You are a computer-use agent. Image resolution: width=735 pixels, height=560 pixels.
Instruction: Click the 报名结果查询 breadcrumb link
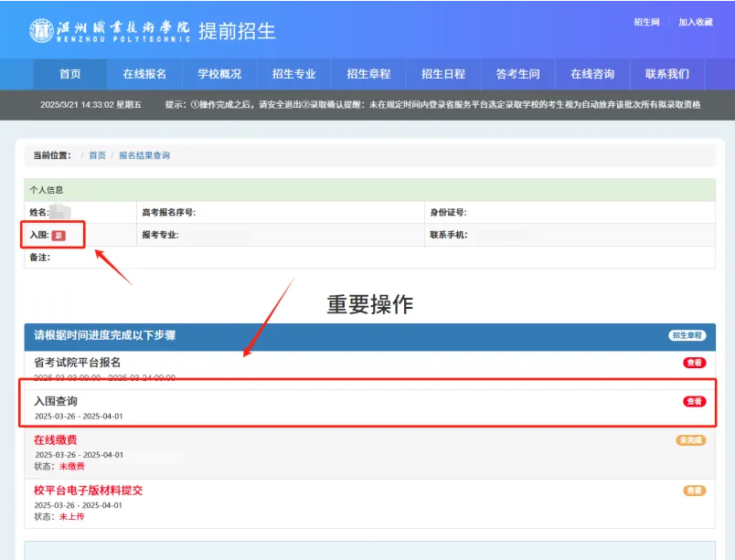pyautogui.click(x=144, y=155)
